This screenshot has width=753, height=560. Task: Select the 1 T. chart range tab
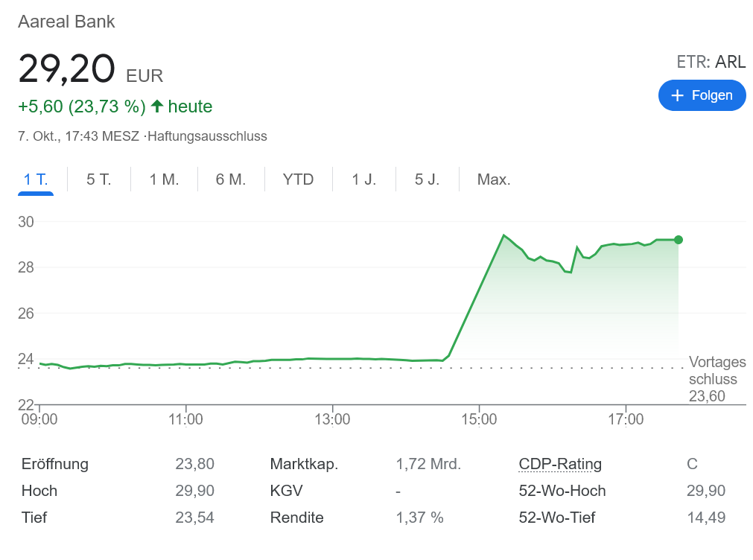[36, 179]
